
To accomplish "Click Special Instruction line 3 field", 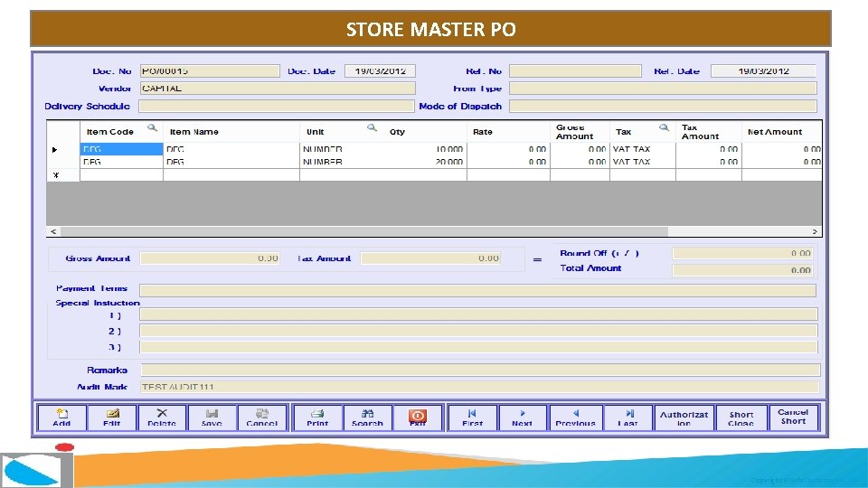I will pyautogui.click(x=478, y=347).
